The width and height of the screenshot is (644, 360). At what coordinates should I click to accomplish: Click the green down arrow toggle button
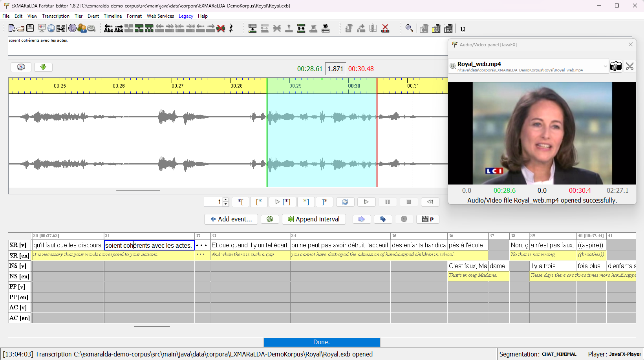click(43, 67)
